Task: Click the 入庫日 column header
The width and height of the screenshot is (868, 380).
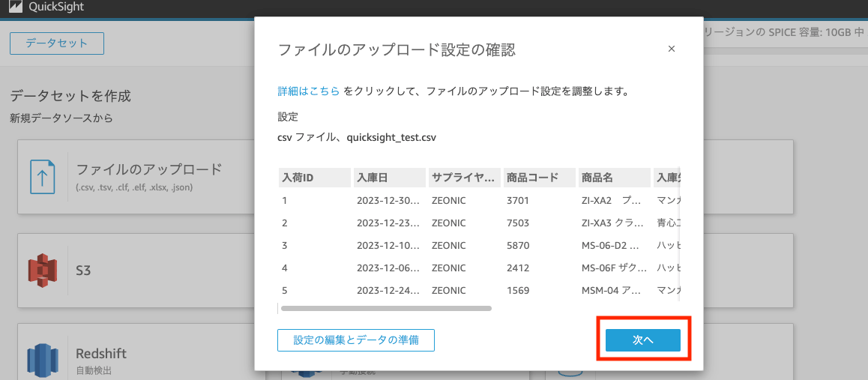Action: point(390,178)
